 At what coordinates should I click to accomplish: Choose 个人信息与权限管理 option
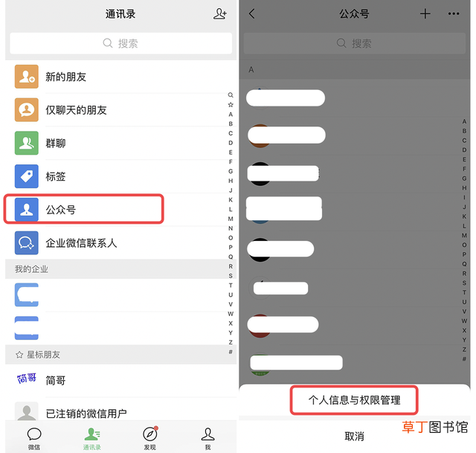tap(354, 400)
